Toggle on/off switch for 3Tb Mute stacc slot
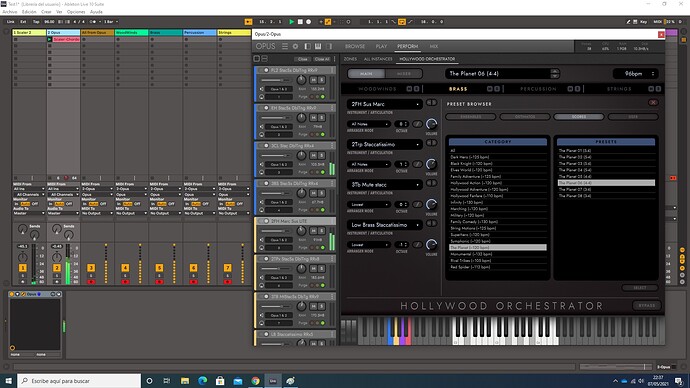690x388 pixels. coord(432,183)
